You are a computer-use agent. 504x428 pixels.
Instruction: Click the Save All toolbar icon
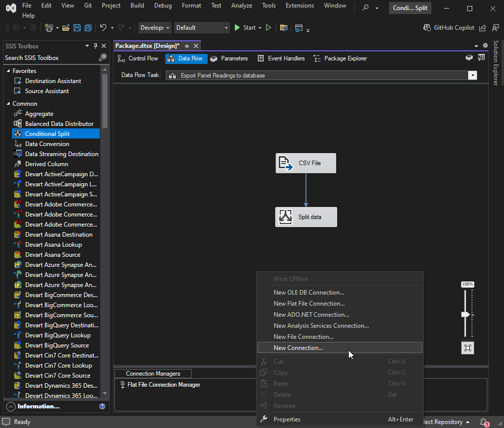(x=88, y=28)
